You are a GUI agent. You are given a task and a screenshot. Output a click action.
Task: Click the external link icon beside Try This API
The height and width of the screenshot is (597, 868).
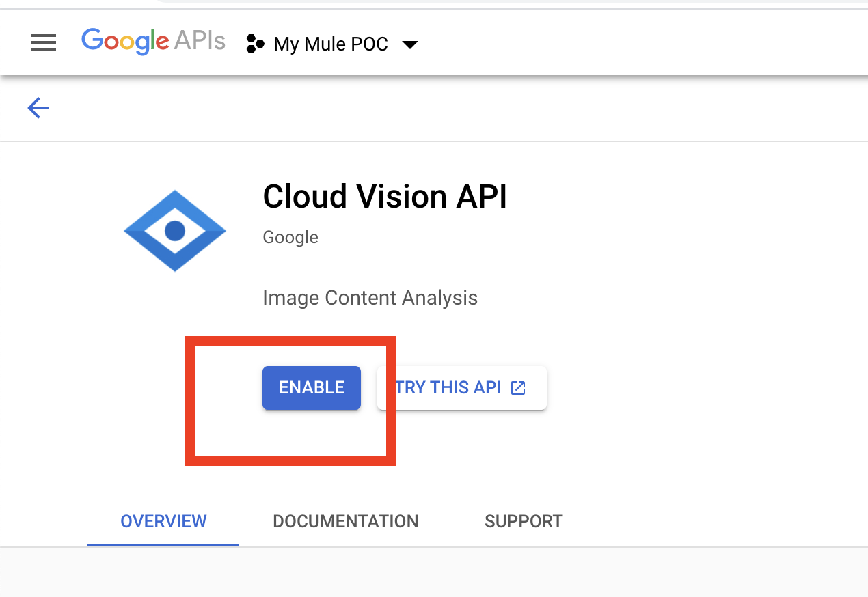tap(519, 388)
